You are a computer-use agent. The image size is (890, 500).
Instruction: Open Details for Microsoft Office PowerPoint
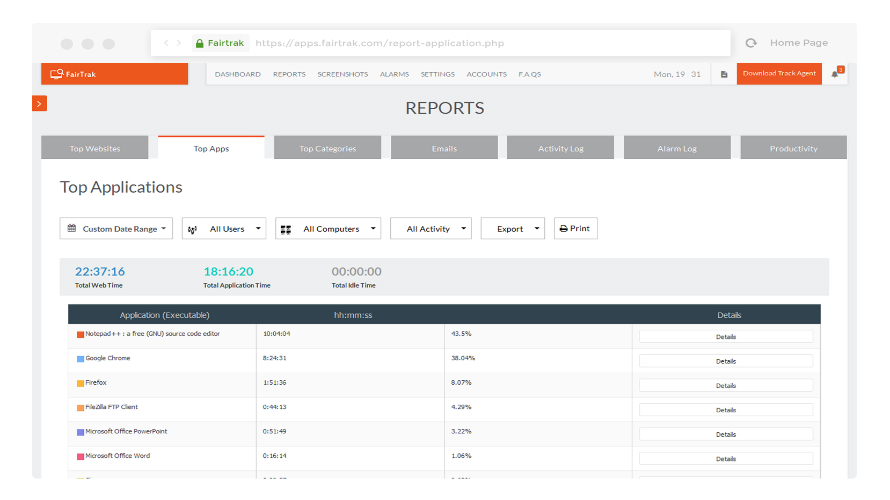[726, 434]
